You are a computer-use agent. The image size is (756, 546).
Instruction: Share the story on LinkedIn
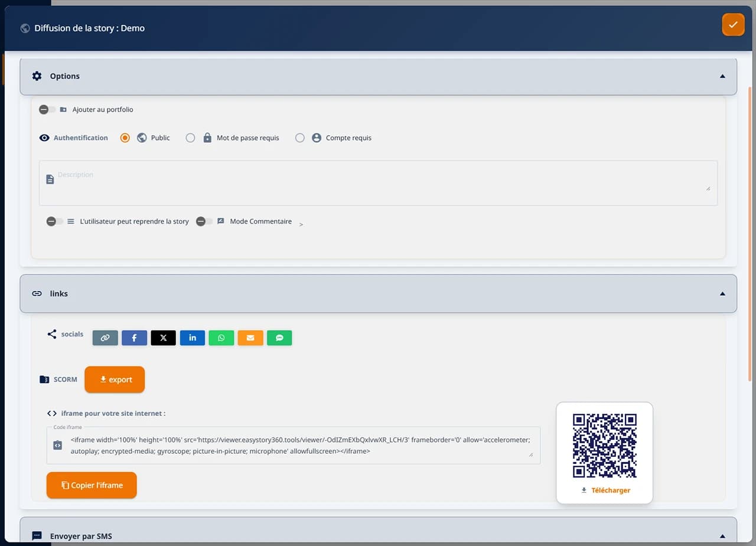(192, 338)
